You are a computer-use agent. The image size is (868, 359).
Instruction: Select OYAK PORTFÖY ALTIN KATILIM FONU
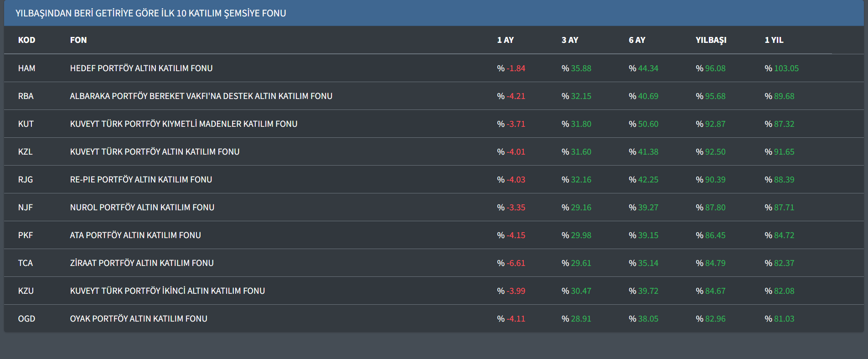139,319
